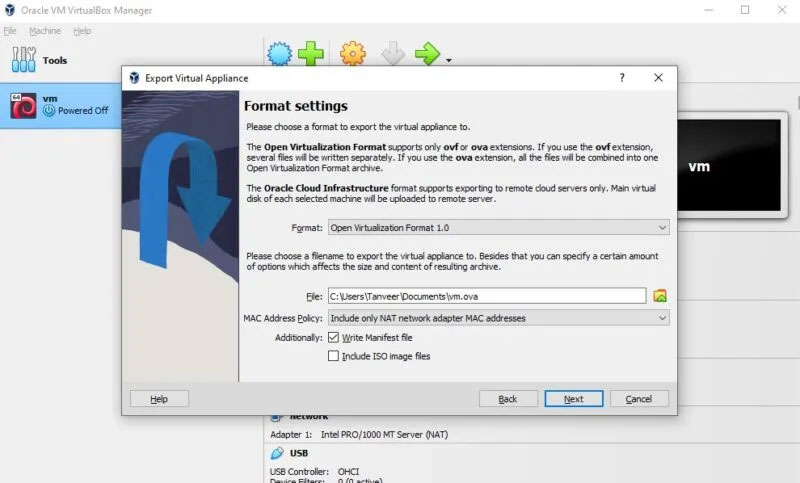The width and height of the screenshot is (800, 483).
Task: Click the Tools icon in sidebar
Action: pos(23,60)
